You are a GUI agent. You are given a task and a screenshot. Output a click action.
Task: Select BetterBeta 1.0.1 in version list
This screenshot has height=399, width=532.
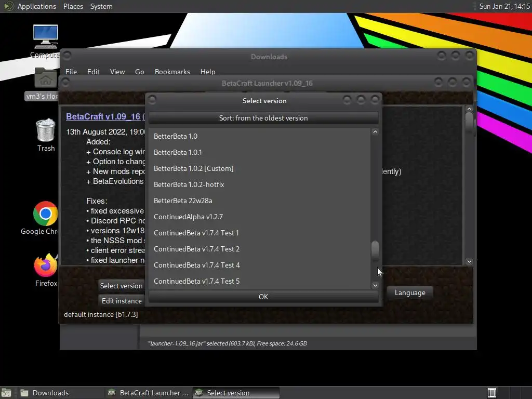(x=260, y=152)
